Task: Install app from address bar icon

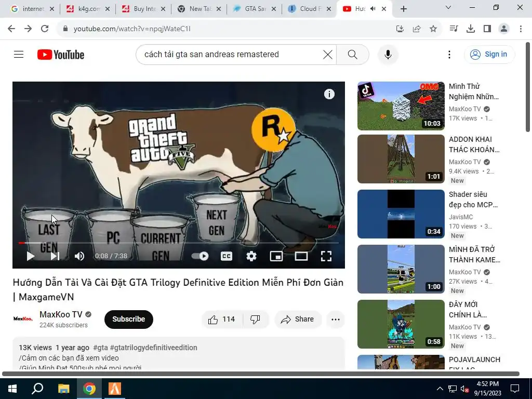Action: (x=400, y=29)
